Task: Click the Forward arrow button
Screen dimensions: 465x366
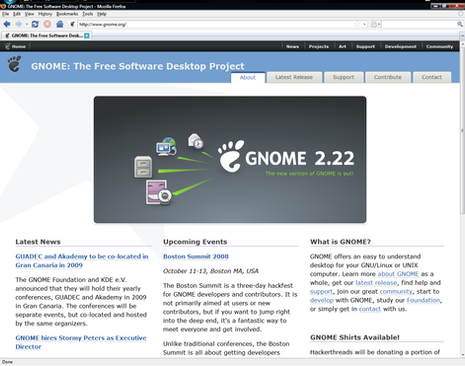Action: [x=18, y=24]
